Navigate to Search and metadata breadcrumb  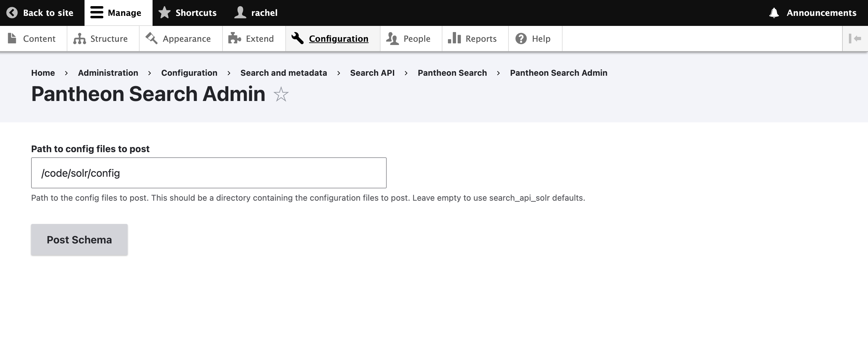pos(283,73)
